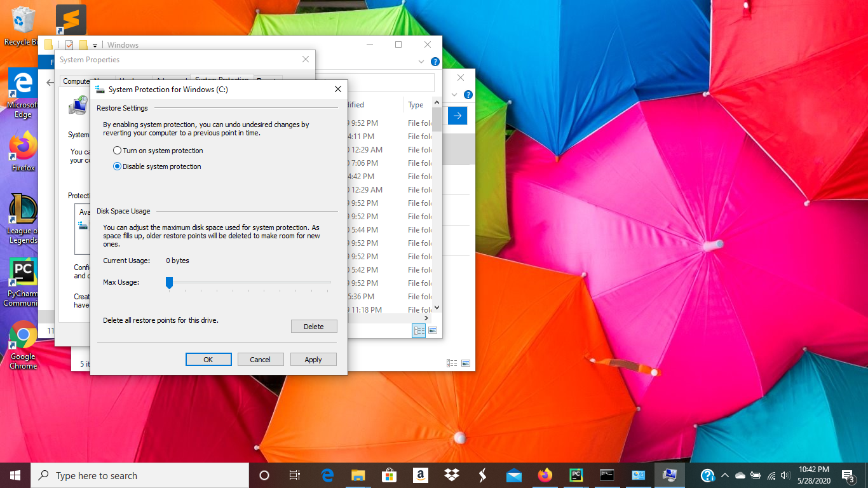Apply the system protection settings

(313, 359)
